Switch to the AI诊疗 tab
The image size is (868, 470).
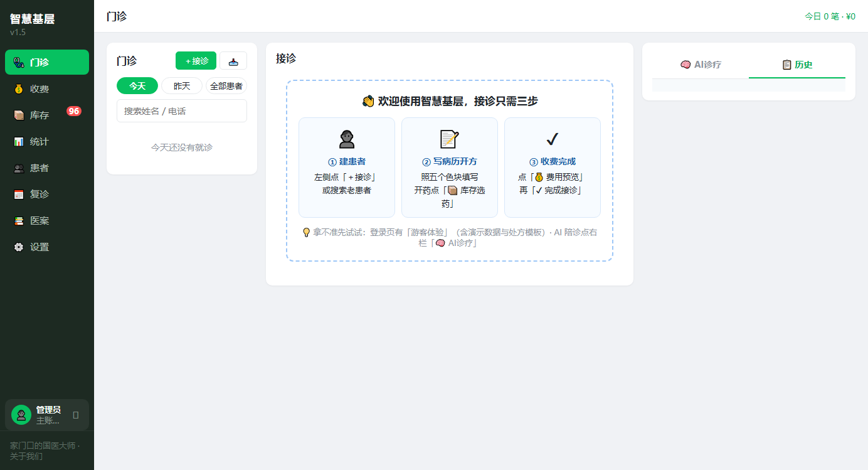pos(701,65)
